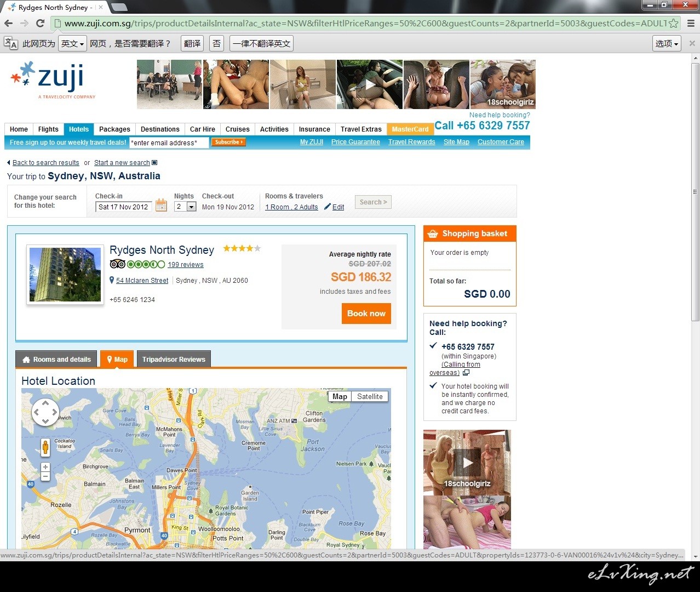700x592 pixels.
Task: Open Price Guarantee link
Action: pyautogui.click(x=355, y=142)
